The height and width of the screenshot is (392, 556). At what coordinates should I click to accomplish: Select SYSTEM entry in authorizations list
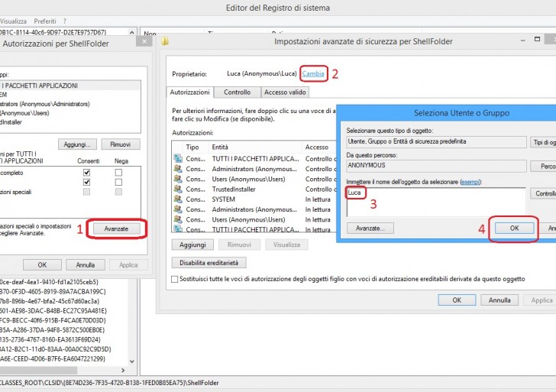[x=254, y=199]
